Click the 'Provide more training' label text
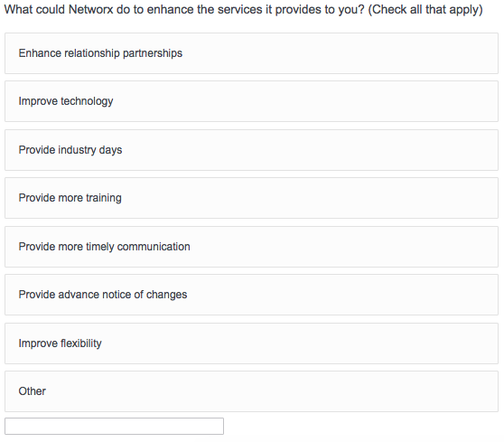This screenshot has height=442, width=504. click(70, 198)
